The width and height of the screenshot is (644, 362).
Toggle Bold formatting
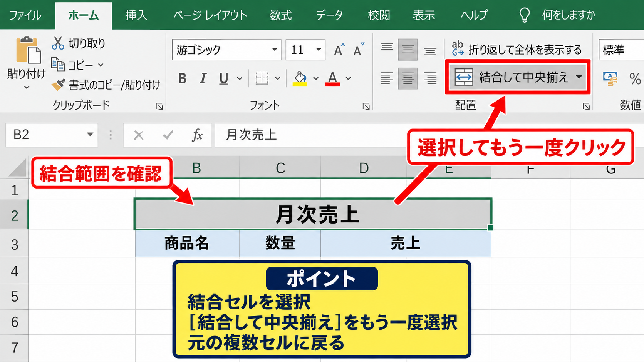click(183, 78)
